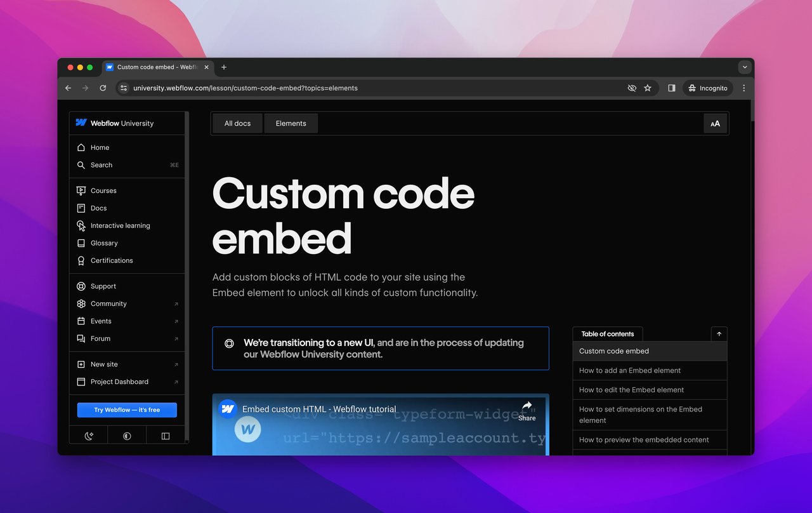Change text size with AA button
Screen dimensions: 812x513
pyautogui.click(x=715, y=124)
